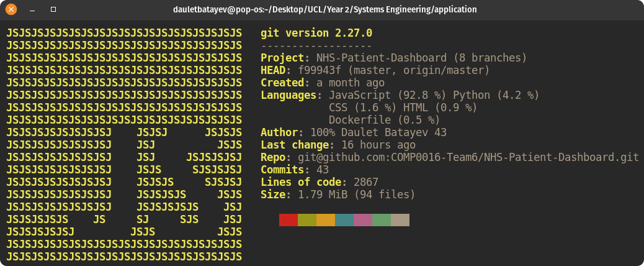Click the 'Lines of code: 2867' line
644x266 pixels.
320,181
